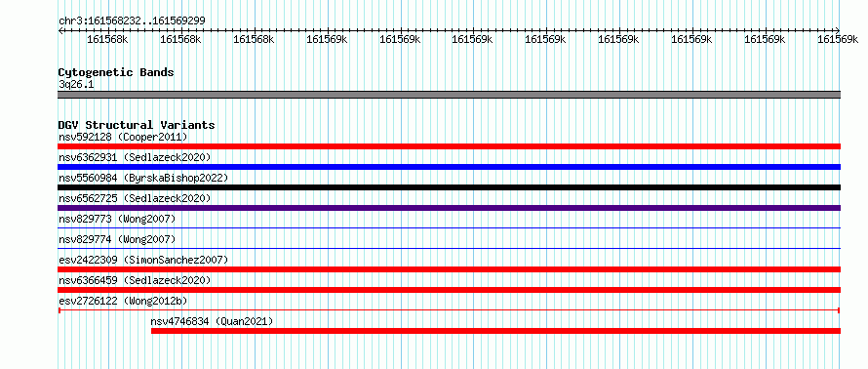Open label nsv829774 (Wong2007)
This screenshot has height=369, width=868.
point(117,239)
